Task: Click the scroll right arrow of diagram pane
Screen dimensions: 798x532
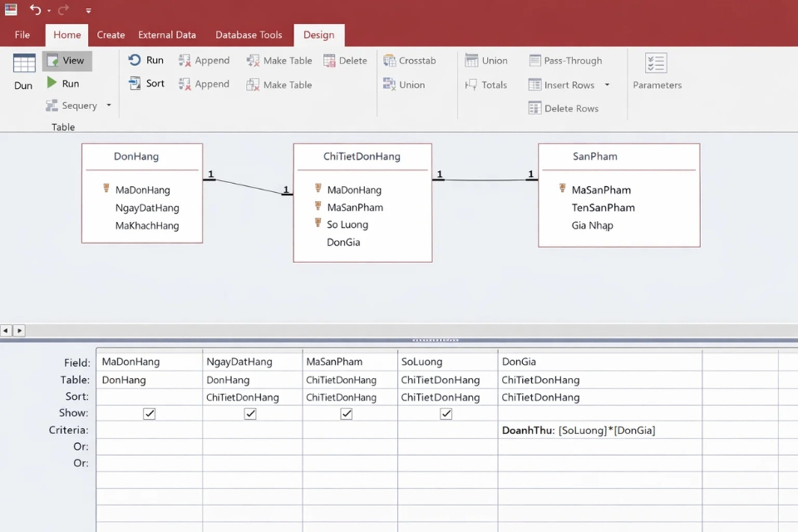Action: coord(20,331)
